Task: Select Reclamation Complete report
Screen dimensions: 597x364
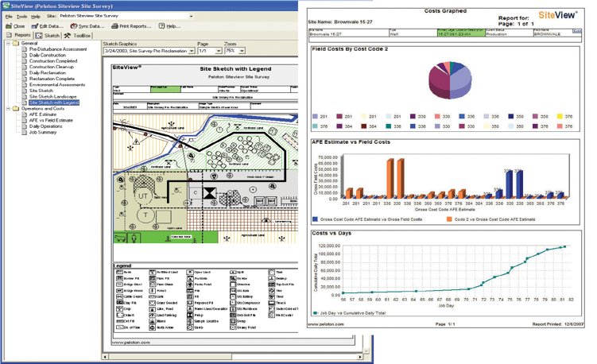Action: point(52,79)
